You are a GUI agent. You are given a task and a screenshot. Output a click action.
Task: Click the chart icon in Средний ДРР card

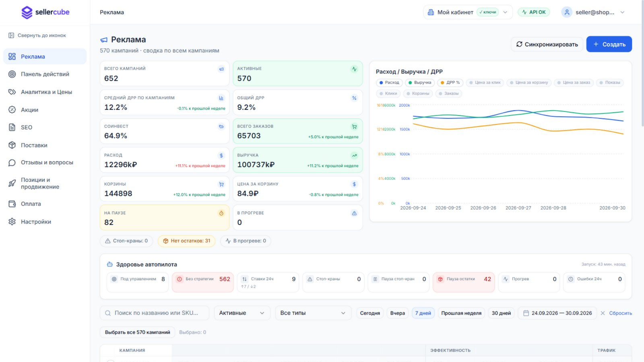(221, 98)
